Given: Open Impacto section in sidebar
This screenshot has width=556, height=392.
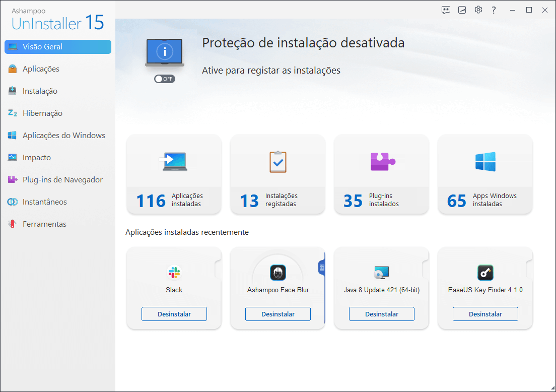Looking at the screenshot, I should [x=58, y=158].
